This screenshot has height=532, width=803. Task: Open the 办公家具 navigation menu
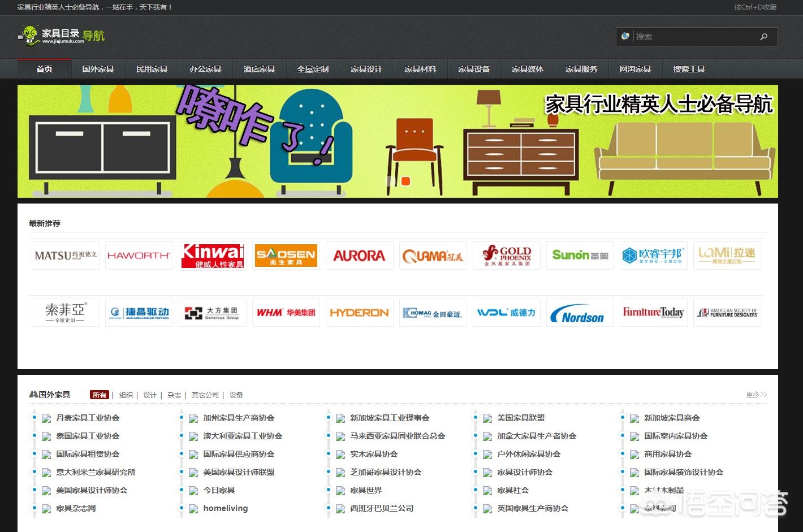pyautogui.click(x=205, y=69)
